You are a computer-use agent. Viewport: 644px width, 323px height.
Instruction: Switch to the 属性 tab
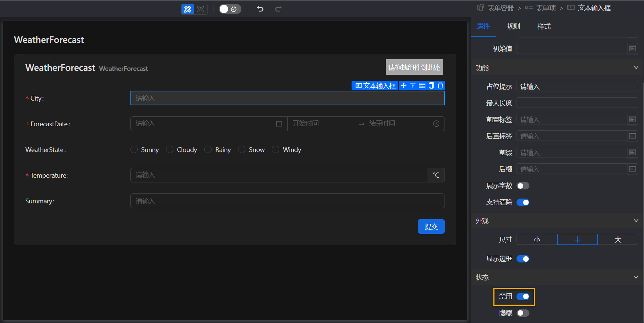(483, 26)
